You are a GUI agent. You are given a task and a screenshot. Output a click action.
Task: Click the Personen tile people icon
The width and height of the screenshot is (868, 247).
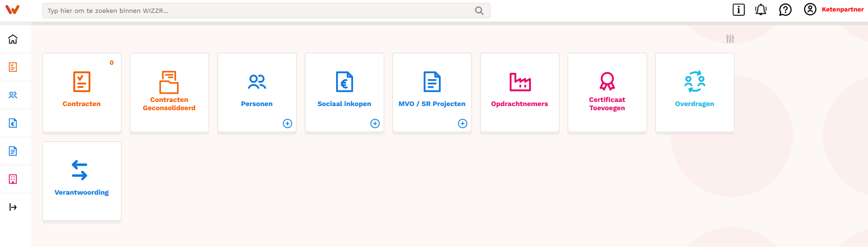coord(257,82)
